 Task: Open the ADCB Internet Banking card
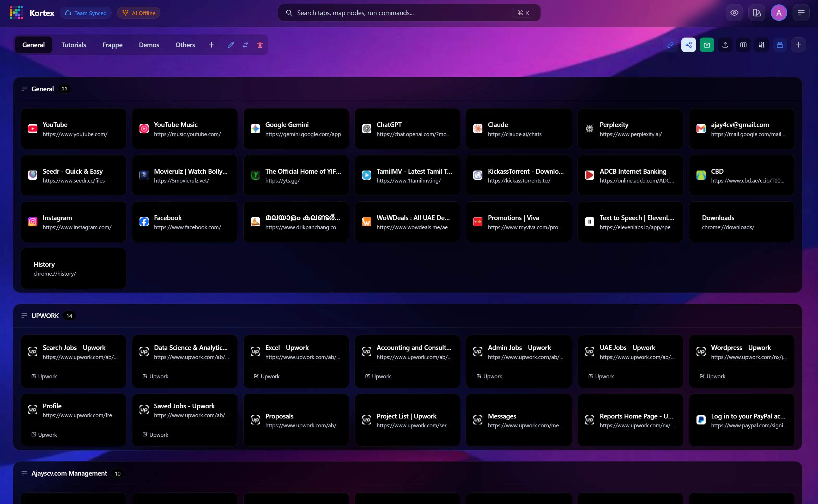click(630, 175)
